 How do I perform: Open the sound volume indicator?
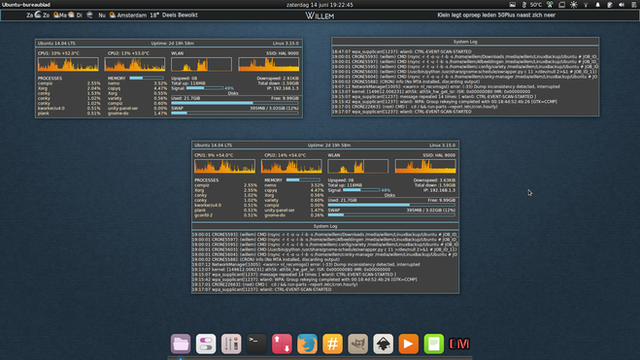tap(621, 5)
